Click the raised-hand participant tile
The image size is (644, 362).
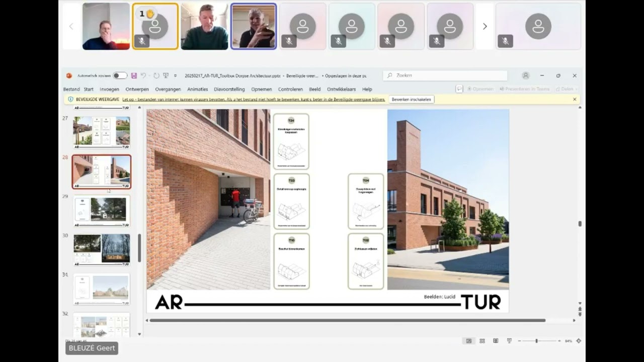click(x=155, y=26)
